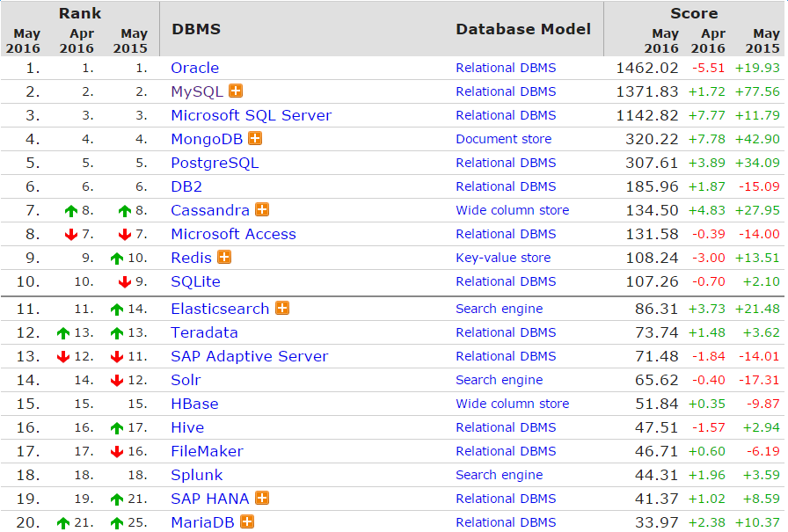Click red down arrow in the Solr row
The width and height of the screenshot is (788, 532).
(117, 380)
